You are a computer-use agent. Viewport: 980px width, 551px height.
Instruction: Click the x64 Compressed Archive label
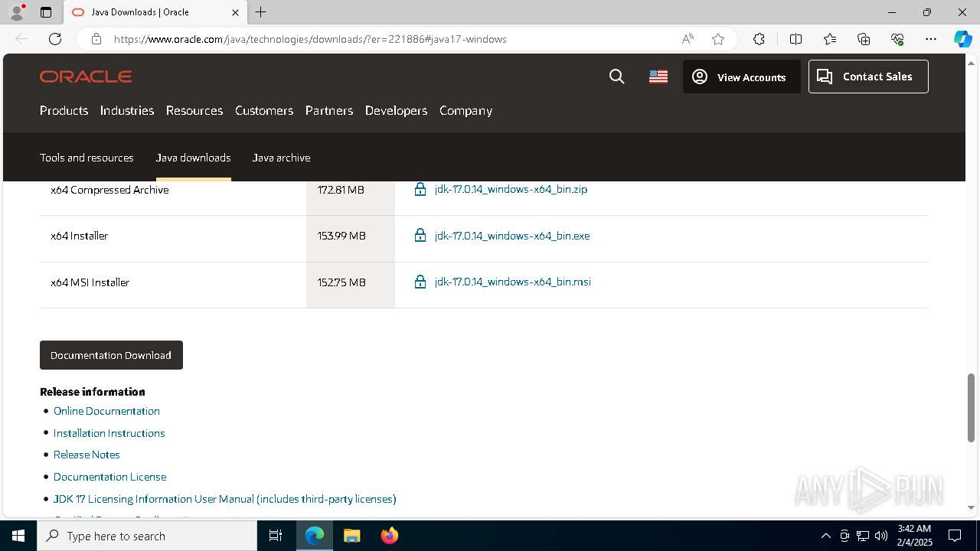(x=109, y=190)
